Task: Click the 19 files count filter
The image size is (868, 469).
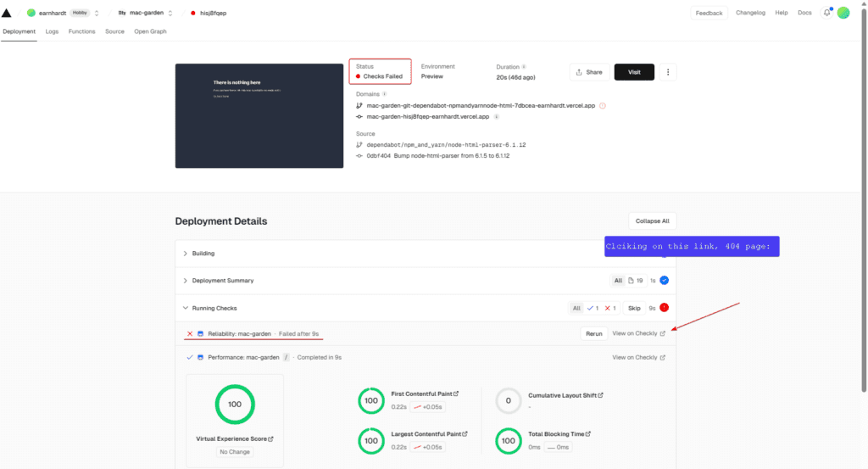Action: click(636, 281)
